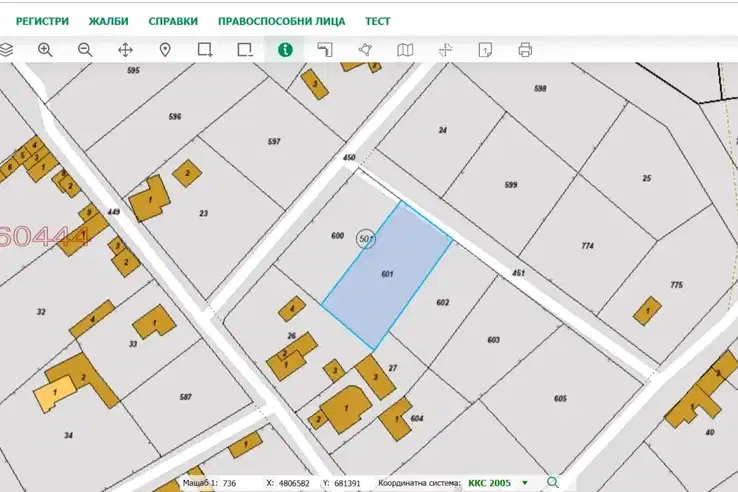
Task: Open the ЖАЛБИ menu
Action: (x=109, y=21)
